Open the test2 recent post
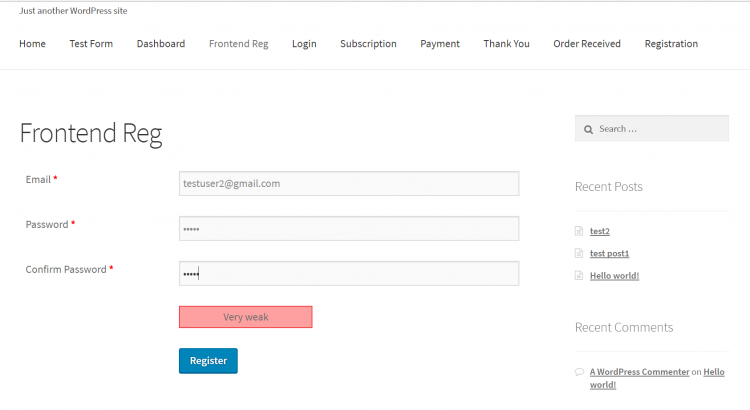The width and height of the screenshot is (750, 410). (x=599, y=231)
